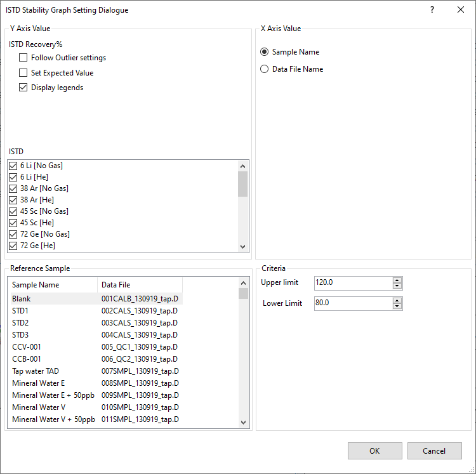476x474 pixels.
Task: Uncheck 38 Ar [No Gas] ISTD
Action: coord(13,188)
